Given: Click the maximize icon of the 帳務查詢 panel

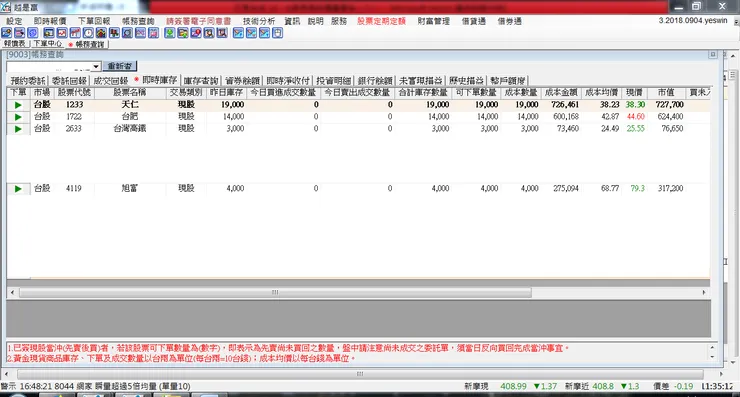Looking at the screenshot, I should (x=713, y=55).
